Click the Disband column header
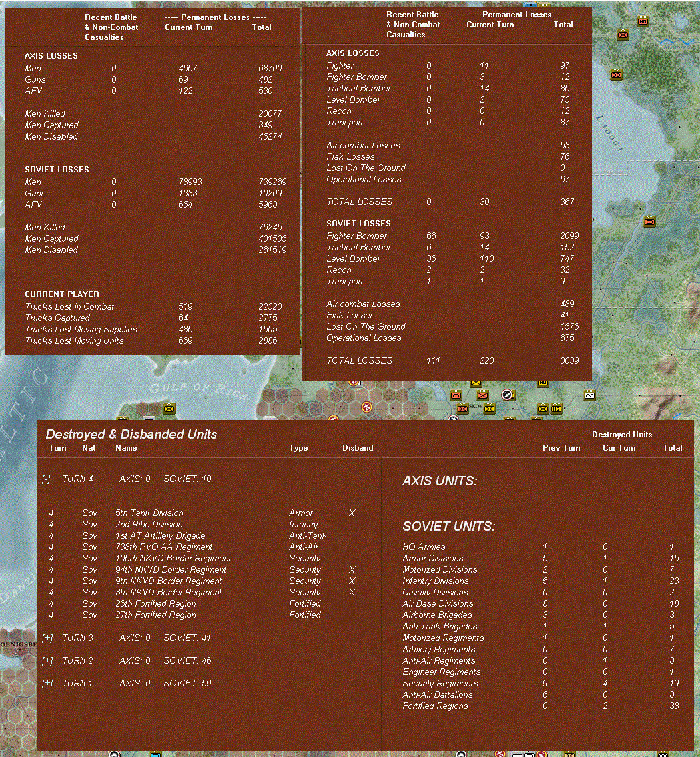This screenshot has width=700, height=757. pyautogui.click(x=358, y=448)
